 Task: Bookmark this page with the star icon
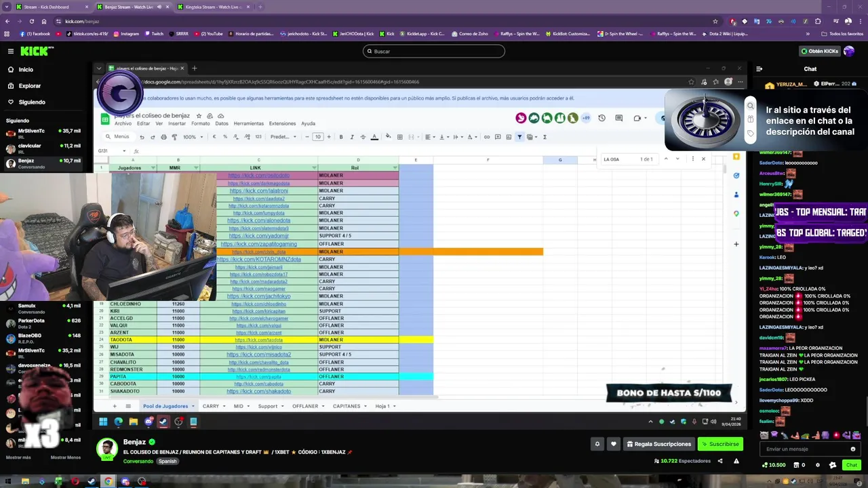(715, 21)
